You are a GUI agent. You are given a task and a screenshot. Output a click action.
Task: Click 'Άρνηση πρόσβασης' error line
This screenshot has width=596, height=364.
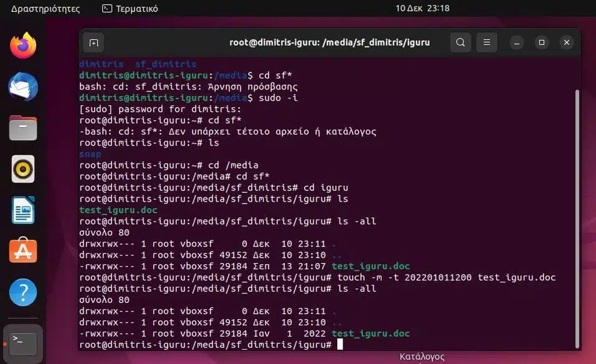(x=188, y=86)
